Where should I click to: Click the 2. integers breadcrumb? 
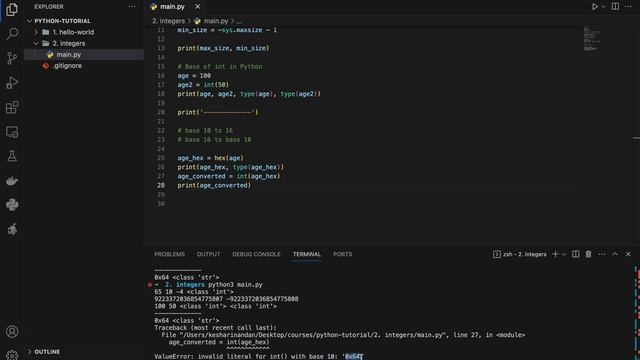(x=168, y=21)
